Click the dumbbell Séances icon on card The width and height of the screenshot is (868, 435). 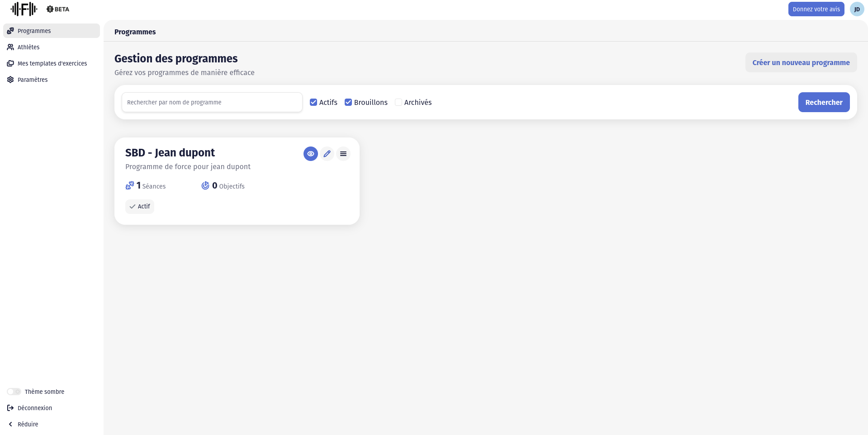coord(130,186)
